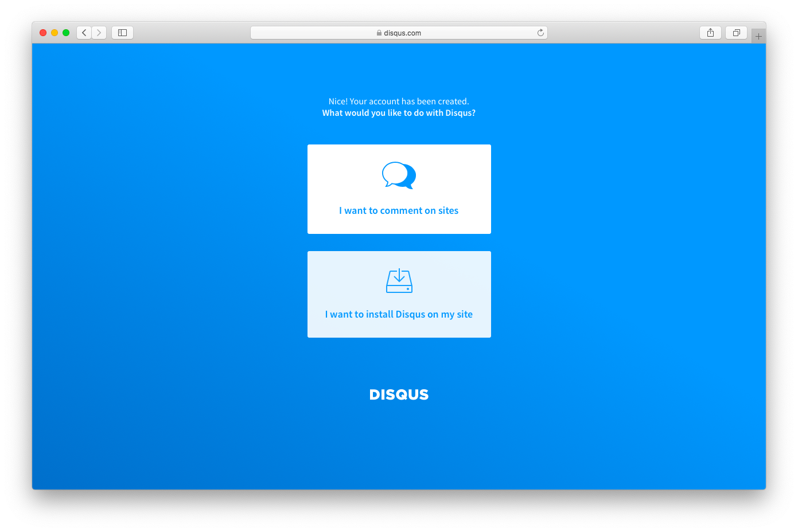Viewport: 798px width, 532px height.
Task: Click the Safari forward arrow button
Action: (x=99, y=33)
